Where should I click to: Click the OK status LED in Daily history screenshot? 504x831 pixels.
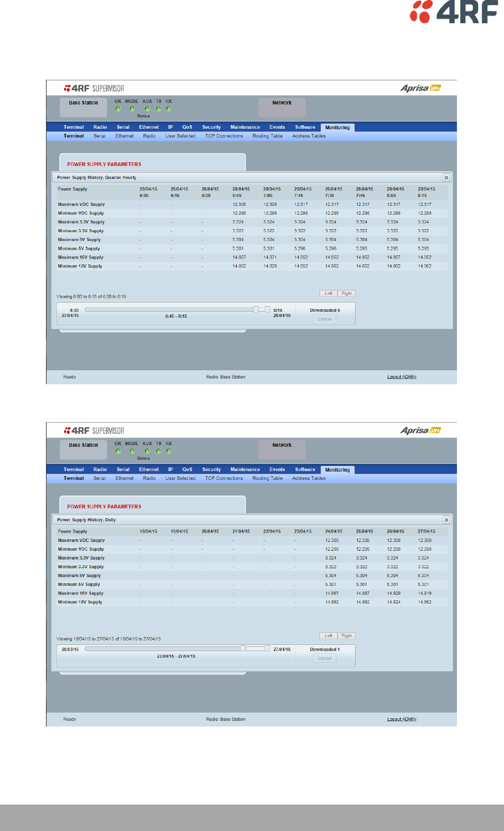point(118,451)
